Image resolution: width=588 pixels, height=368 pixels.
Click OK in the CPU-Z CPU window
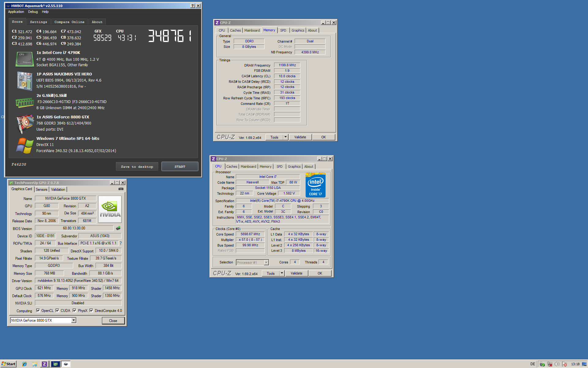320,273
